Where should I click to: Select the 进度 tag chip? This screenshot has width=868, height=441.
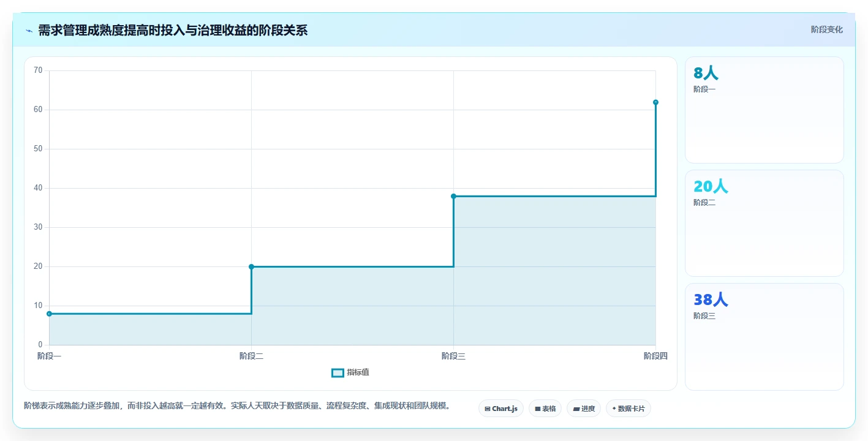pos(583,409)
